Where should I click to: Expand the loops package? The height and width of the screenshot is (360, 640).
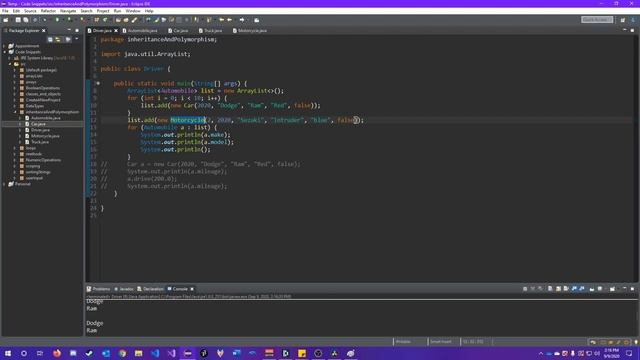click(15, 148)
